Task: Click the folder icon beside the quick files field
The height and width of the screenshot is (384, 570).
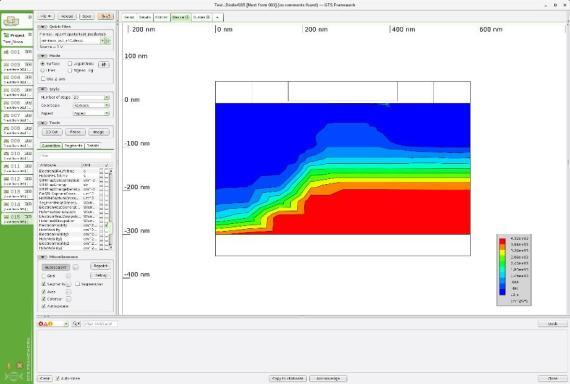Action: pyautogui.click(x=107, y=41)
